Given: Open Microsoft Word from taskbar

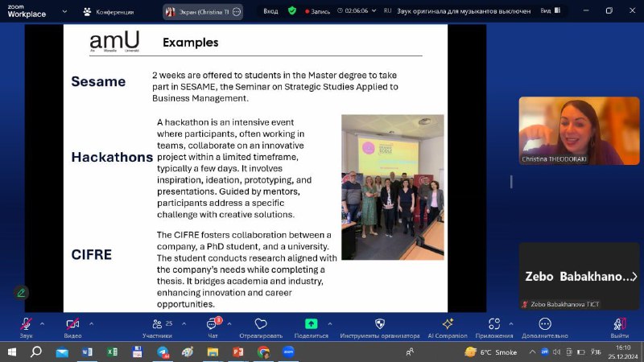Looking at the screenshot, I should click(x=87, y=352).
